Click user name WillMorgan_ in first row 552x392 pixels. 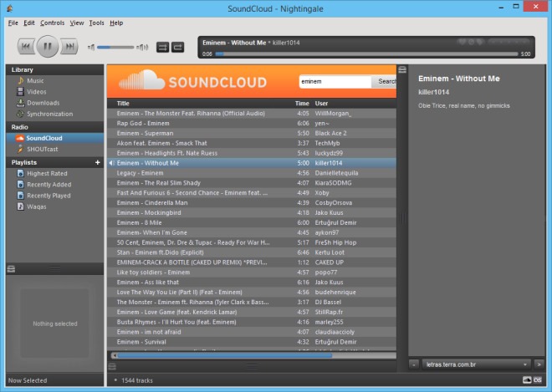point(333,114)
